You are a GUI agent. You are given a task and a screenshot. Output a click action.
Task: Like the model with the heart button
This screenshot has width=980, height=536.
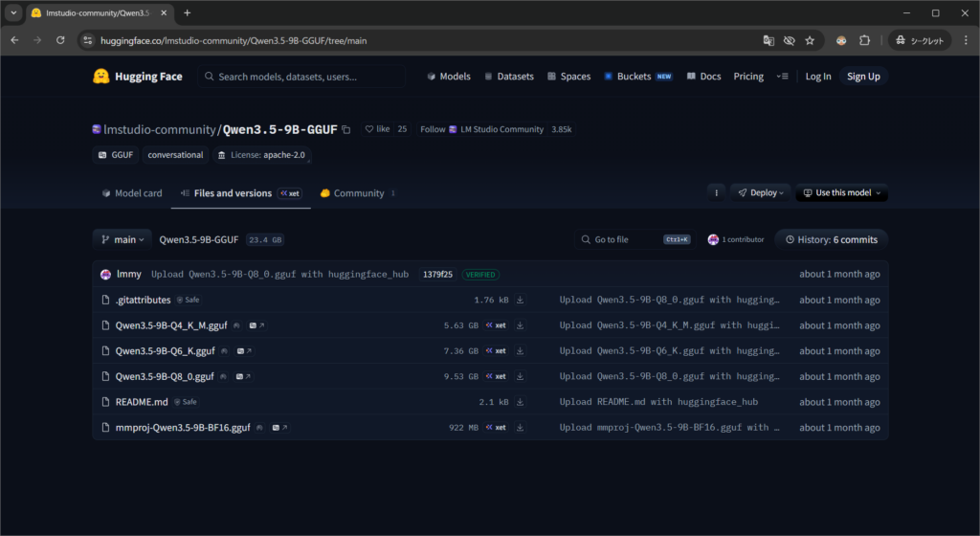[x=377, y=129]
